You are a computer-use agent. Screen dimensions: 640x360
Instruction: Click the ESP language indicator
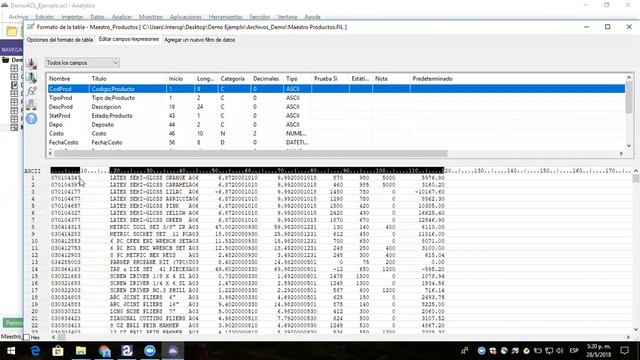tap(574, 351)
